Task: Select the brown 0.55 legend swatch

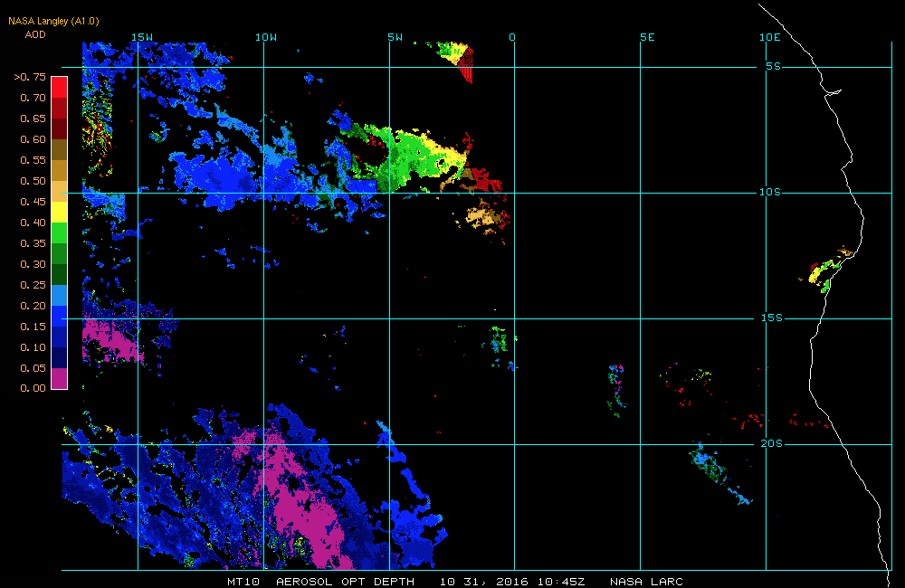Action: [60, 149]
